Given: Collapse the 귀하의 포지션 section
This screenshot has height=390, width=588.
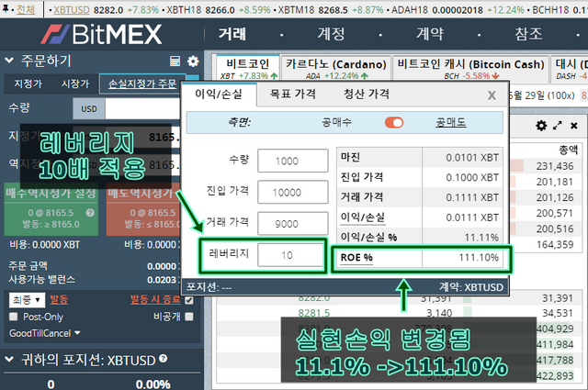Looking at the screenshot, I should click(x=9, y=360).
